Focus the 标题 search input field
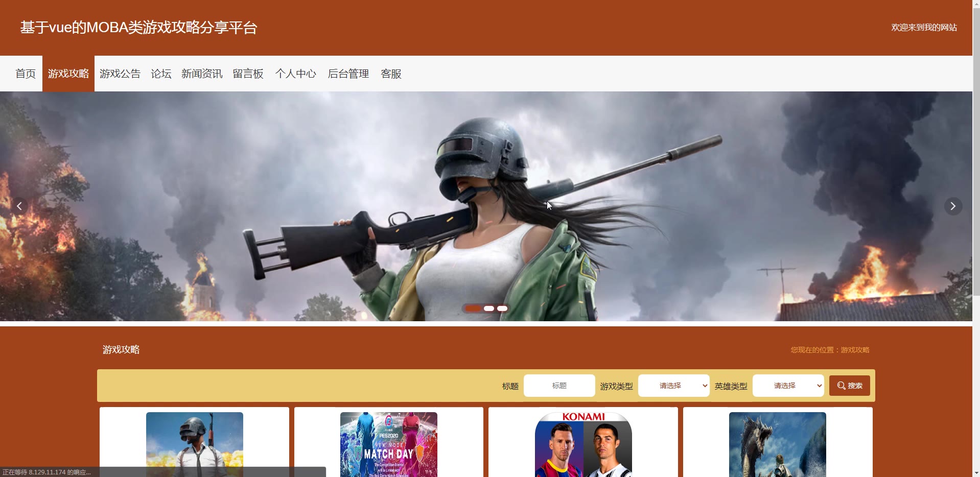980x477 pixels. (559, 386)
